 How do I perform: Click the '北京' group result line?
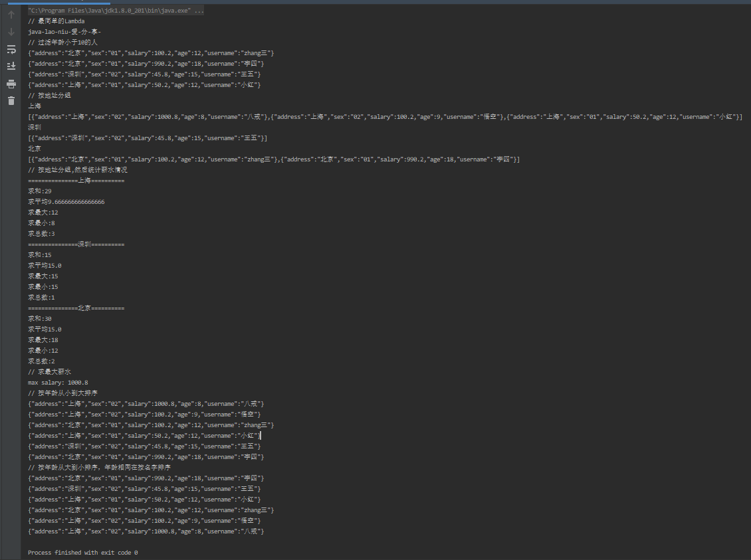(x=33, y=148)
